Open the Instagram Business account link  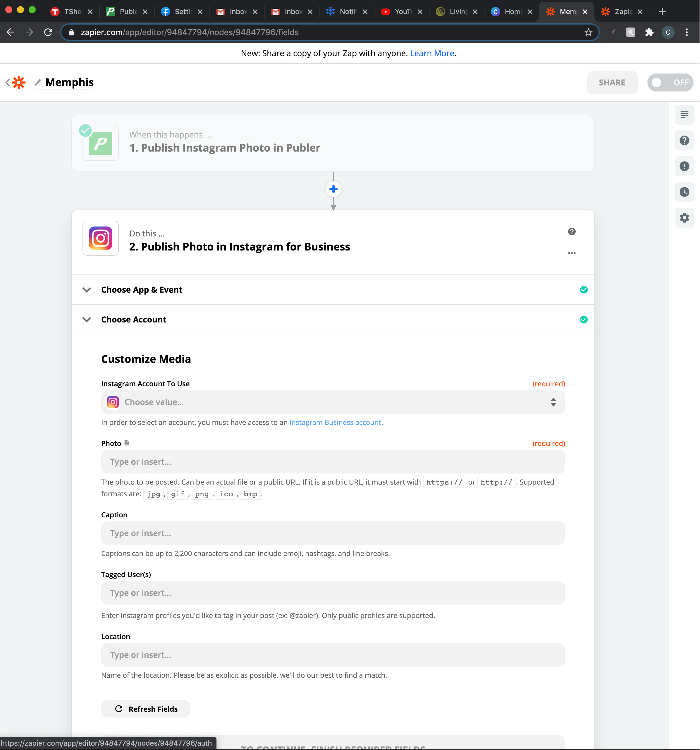click(x=335, y=422)
